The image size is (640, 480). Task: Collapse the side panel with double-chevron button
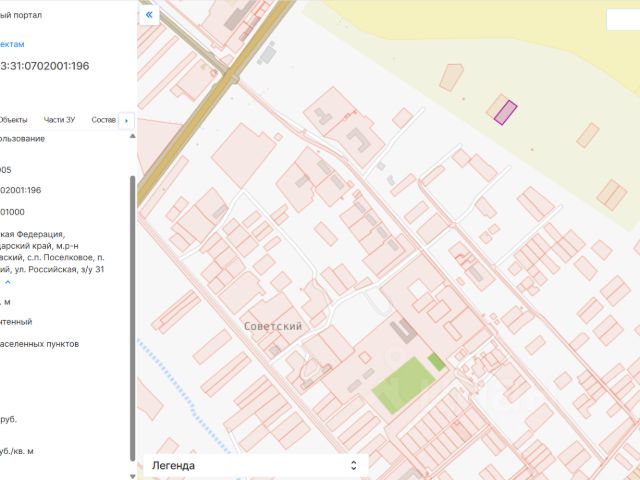(149, 15)
